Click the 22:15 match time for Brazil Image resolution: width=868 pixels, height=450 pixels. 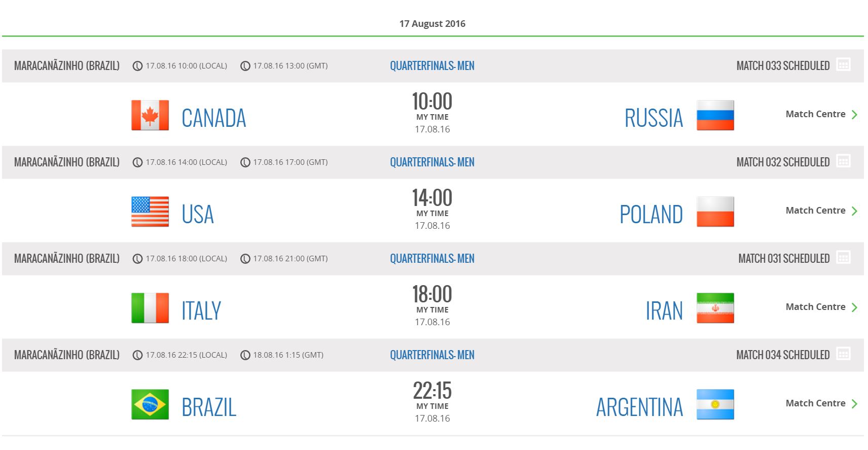(x=432, y=391)
